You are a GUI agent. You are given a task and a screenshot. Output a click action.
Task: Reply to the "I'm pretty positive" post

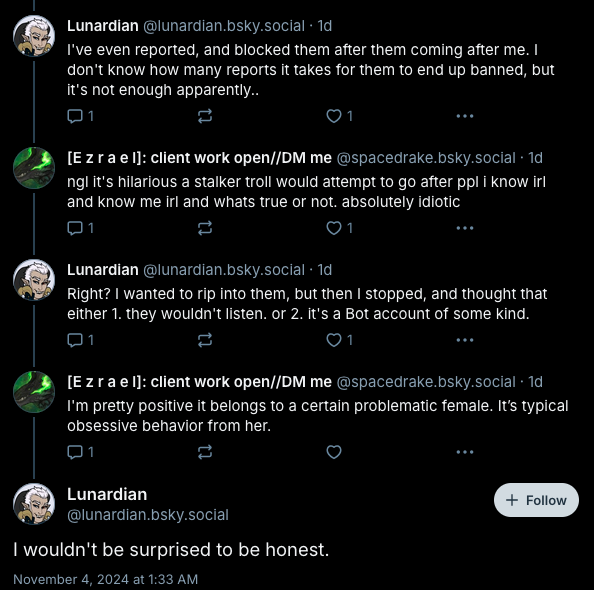80,452
